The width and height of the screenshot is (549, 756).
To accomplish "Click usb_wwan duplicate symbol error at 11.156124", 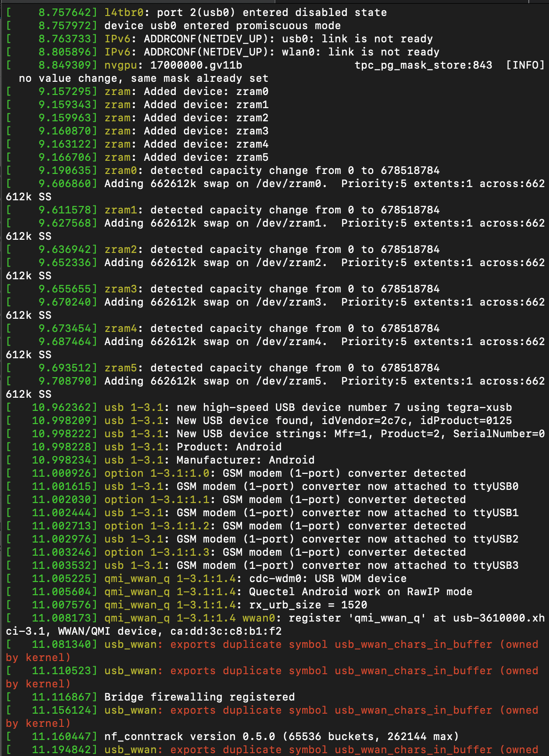I will click(x=272, y=710).
